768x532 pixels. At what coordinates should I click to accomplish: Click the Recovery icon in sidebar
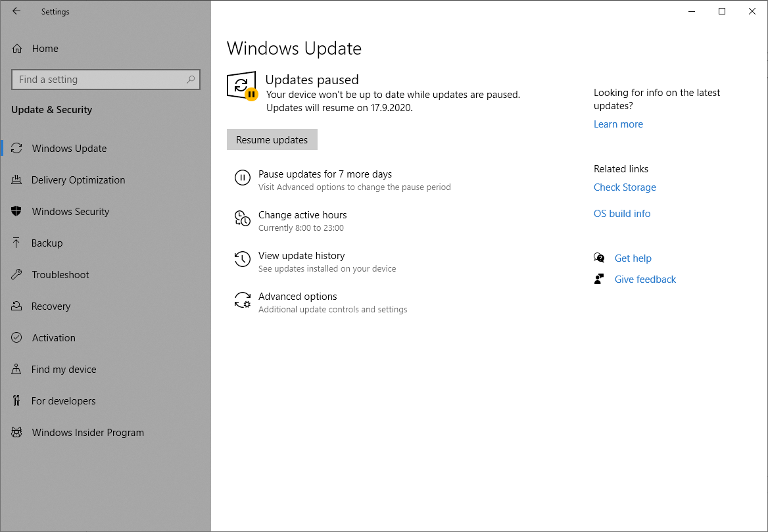pos(16,306)
